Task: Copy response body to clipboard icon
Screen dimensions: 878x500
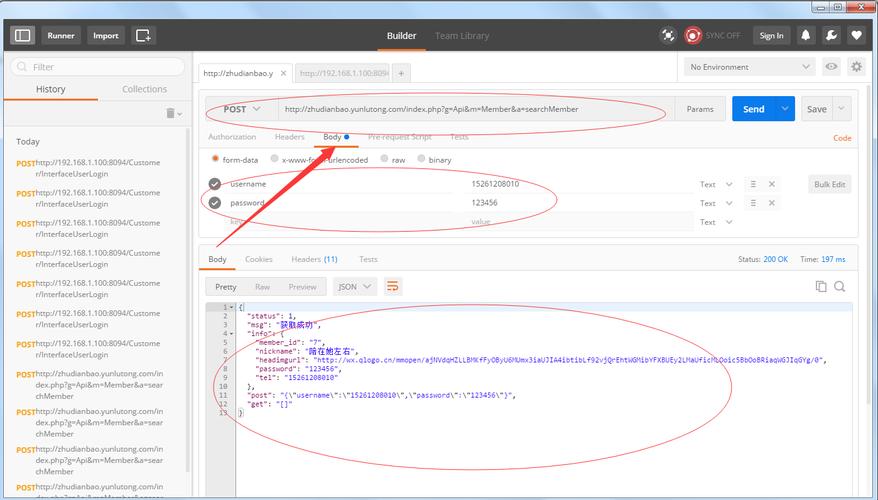Action: click(x=821, y=286)
